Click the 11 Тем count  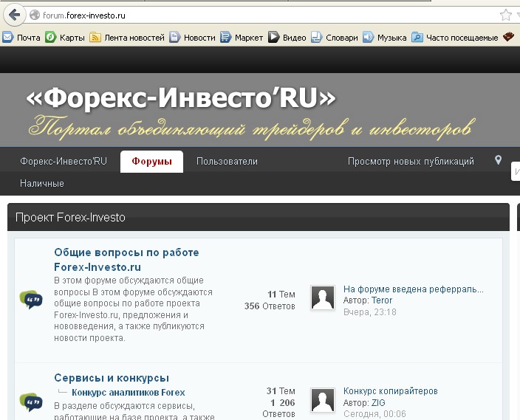click(x=281, y=295)
